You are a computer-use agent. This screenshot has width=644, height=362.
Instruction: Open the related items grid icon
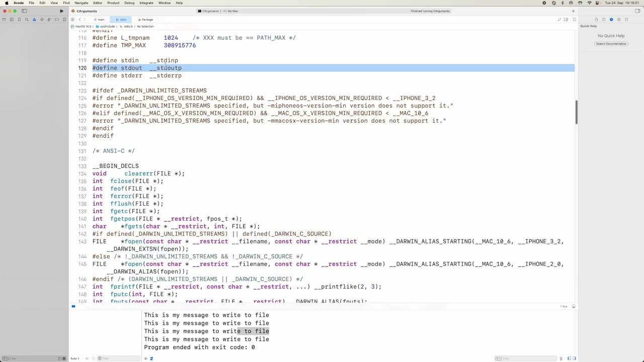(x=72, y=20)
